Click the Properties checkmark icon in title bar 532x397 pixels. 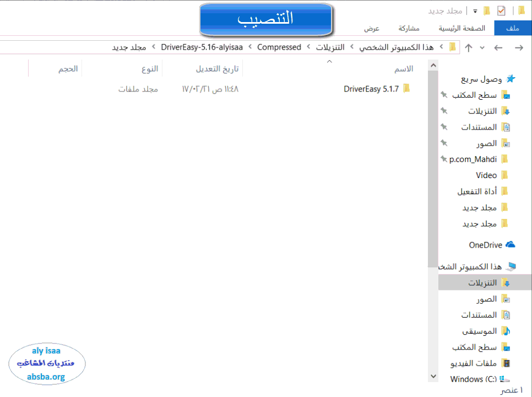pos(501,10)
